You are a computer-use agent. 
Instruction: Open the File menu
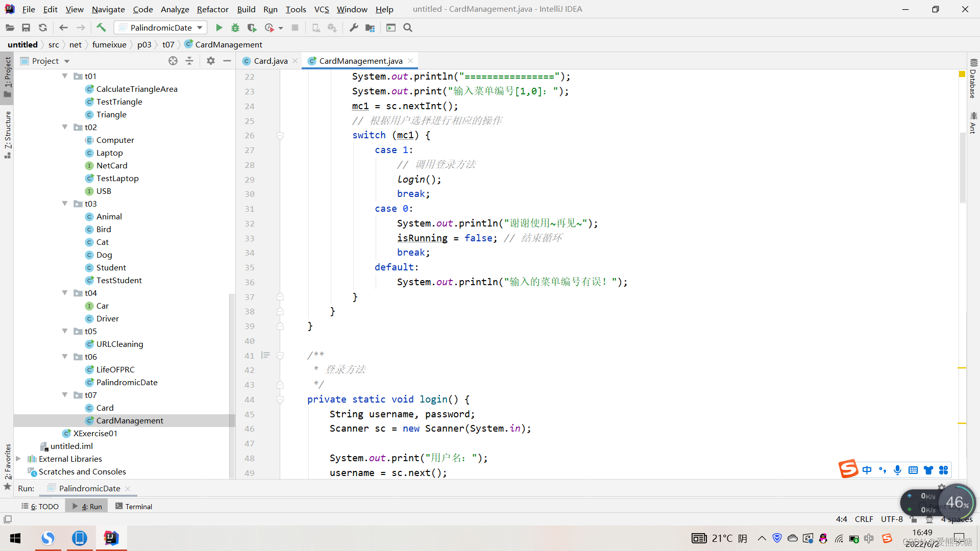(x=29, y=9)
